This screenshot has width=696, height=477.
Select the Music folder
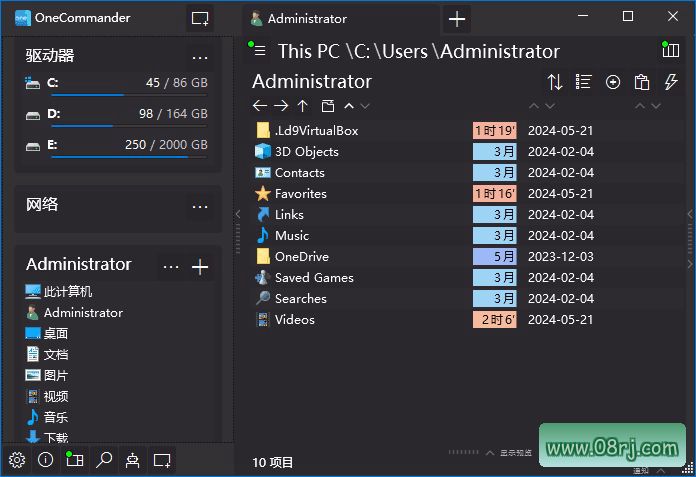[292, 235]
